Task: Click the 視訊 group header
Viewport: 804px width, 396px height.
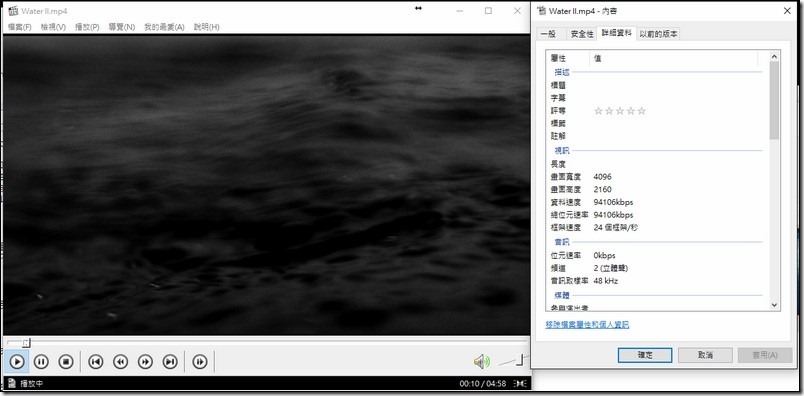Action: click(561, 151)
